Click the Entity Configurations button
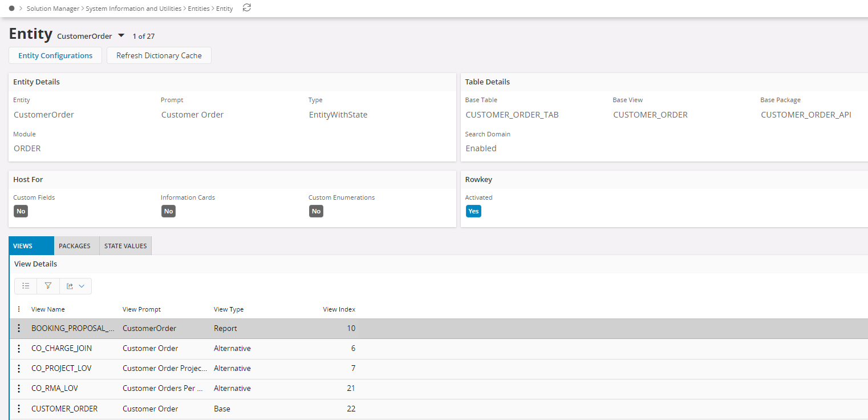Image resolution: width=868 pixels, height=420 pixels. click(x=55, y=55)
